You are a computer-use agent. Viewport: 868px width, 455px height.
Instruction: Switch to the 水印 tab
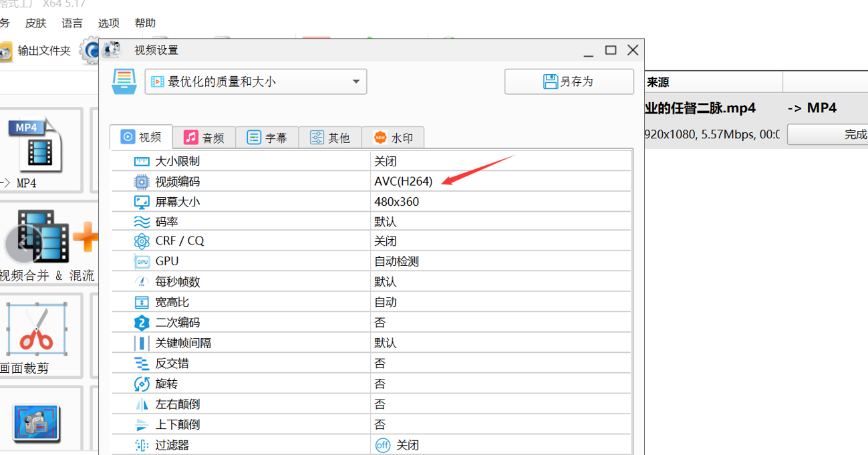[x=393, y=138]
